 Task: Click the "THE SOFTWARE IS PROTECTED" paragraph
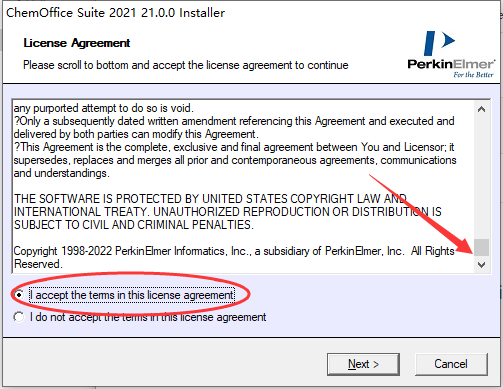point(227,212)
